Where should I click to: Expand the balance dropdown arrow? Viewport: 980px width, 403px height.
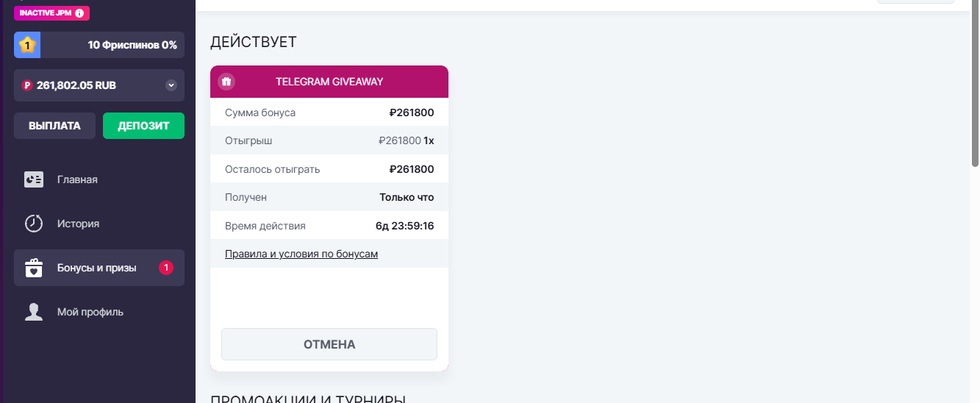(171, 85)
